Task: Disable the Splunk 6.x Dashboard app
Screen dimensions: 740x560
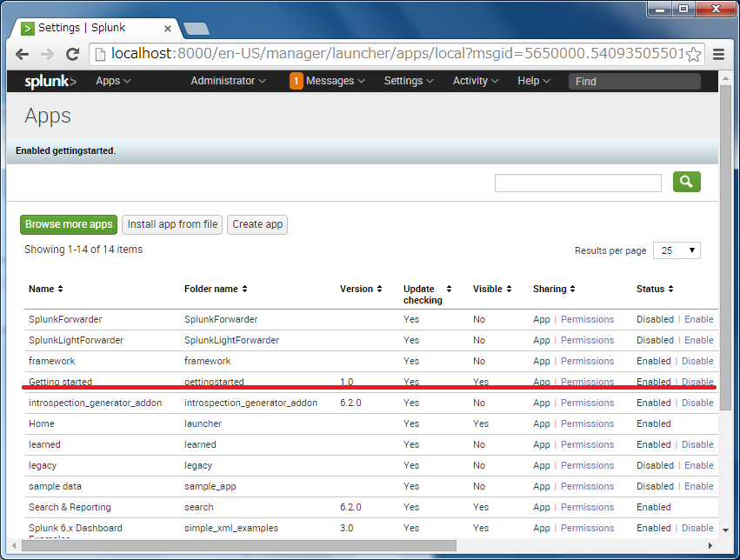Action: pos(697,528)
